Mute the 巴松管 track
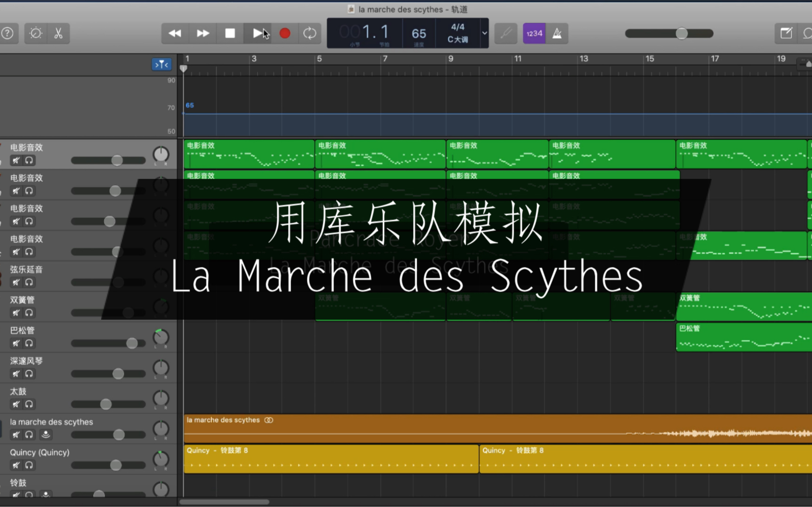The height and width of the screenshot is (507, 812). [x=16, y=343]
